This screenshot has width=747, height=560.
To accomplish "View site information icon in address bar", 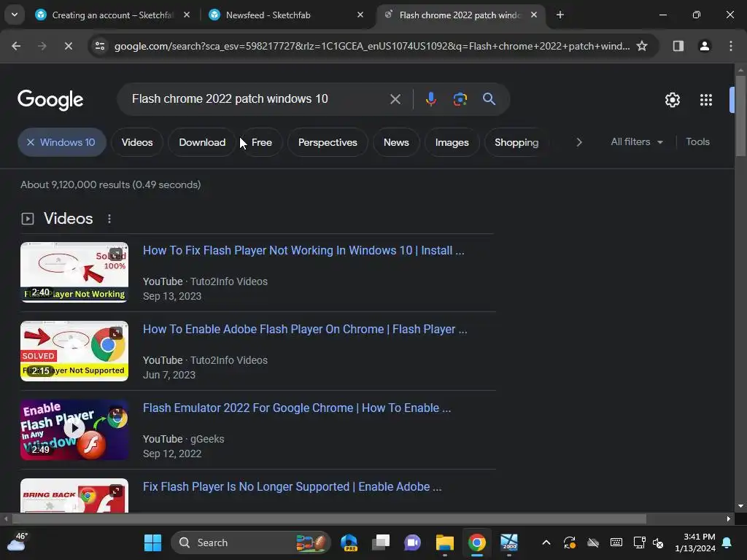I will [100, 46].
